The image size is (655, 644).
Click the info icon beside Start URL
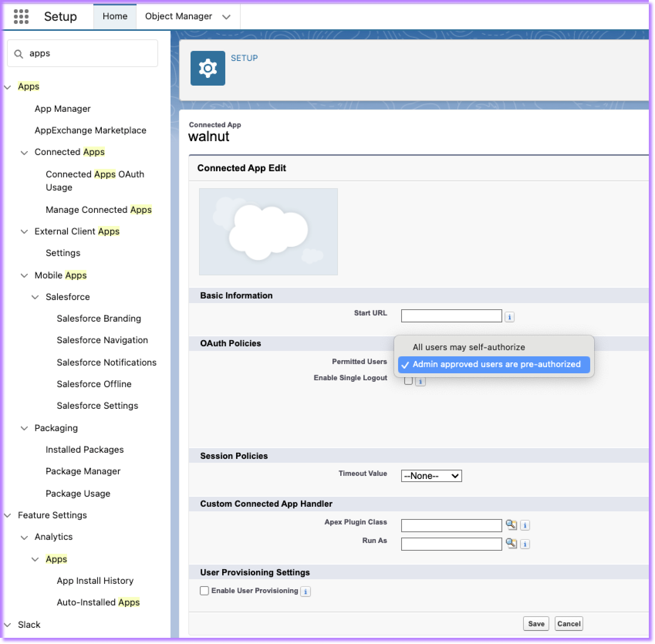509,317
